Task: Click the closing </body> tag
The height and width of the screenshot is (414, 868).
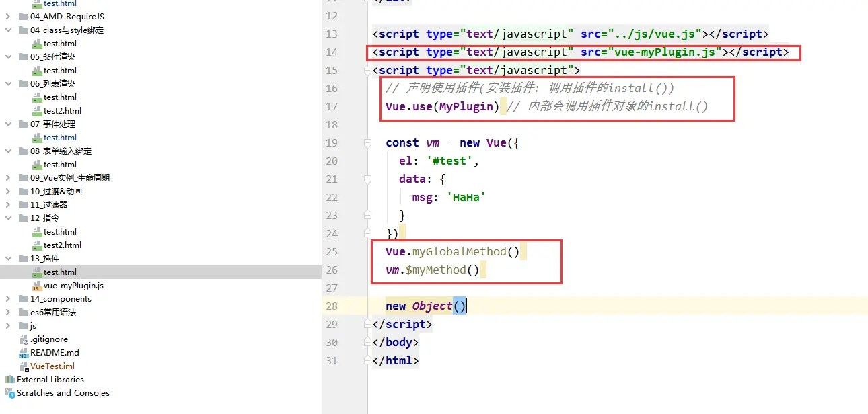Action: pyautogui.click(x=396, y=342)
